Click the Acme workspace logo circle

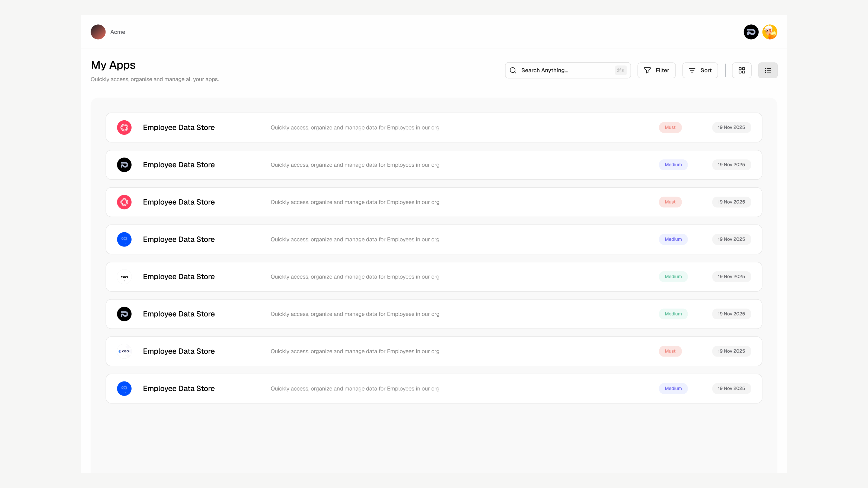pos(98,32)
